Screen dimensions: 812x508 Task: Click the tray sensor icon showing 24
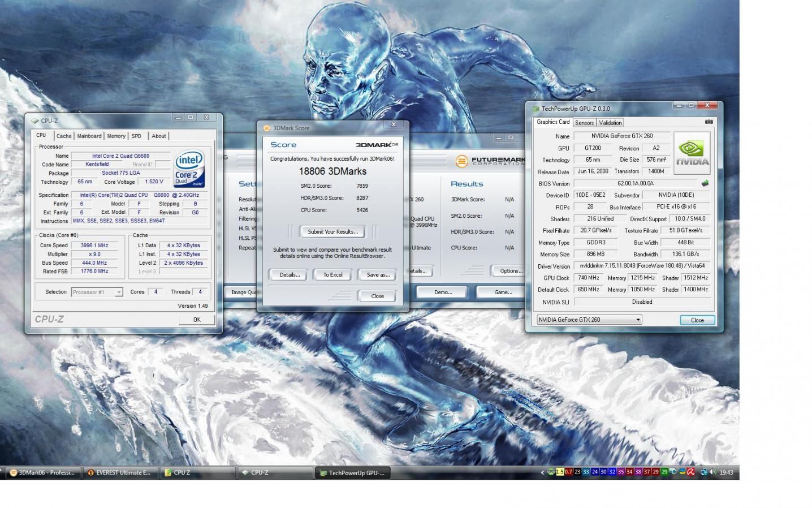pyautogui.click(x=595, y=472)
